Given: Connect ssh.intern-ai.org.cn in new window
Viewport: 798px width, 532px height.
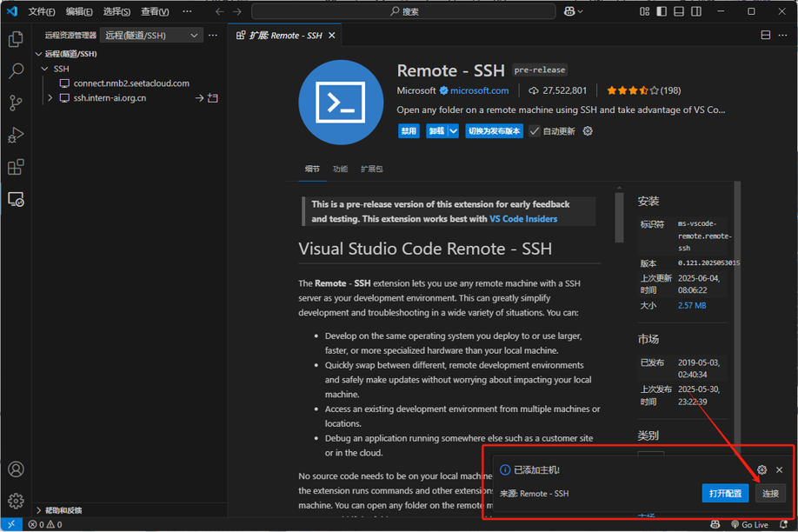Looking at the screenshot, I should coord(213,97).
